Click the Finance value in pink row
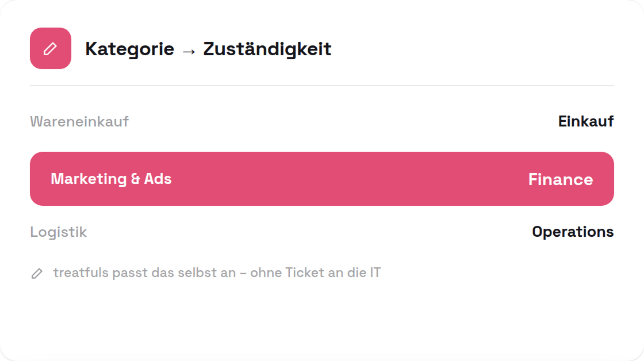This screenshot has height=361, width=644. click(560, 179)
